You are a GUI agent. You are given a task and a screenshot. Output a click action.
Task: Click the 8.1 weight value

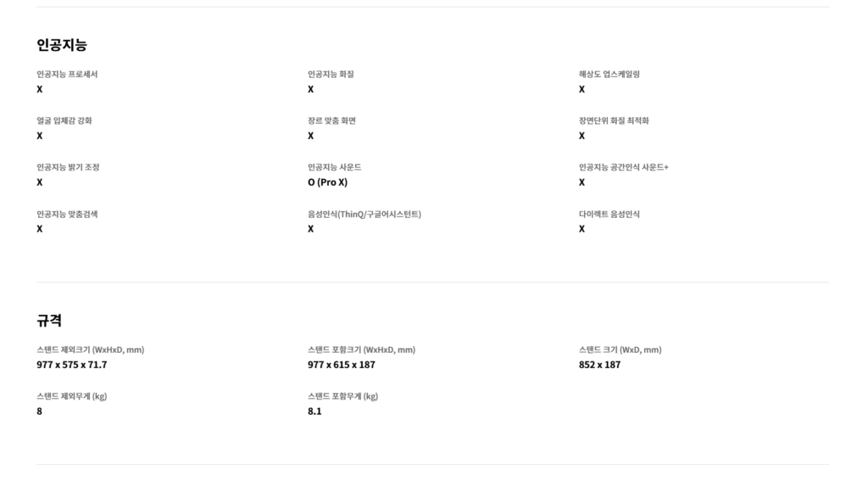(314, 411)
